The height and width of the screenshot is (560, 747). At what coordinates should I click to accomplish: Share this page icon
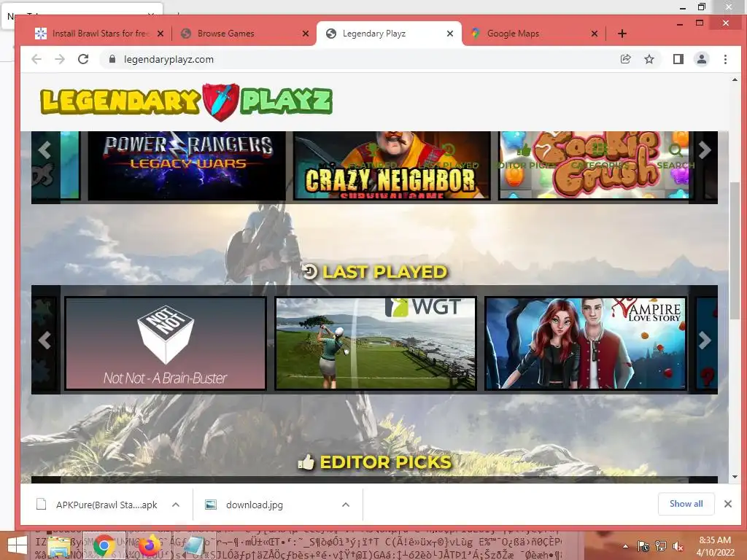[625, 59]
